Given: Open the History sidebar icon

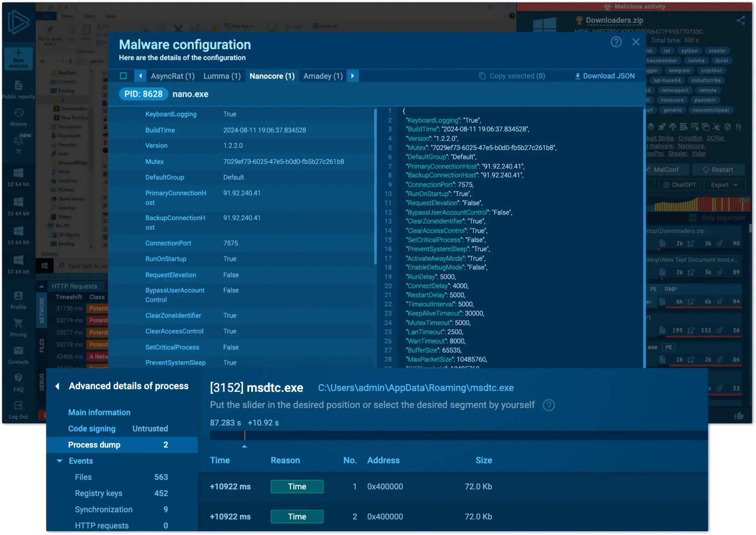Looking at the screenshot, I should tap(19, 113).
